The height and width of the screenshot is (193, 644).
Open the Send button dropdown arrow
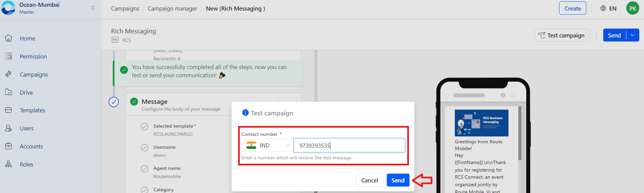click(633, 35)
